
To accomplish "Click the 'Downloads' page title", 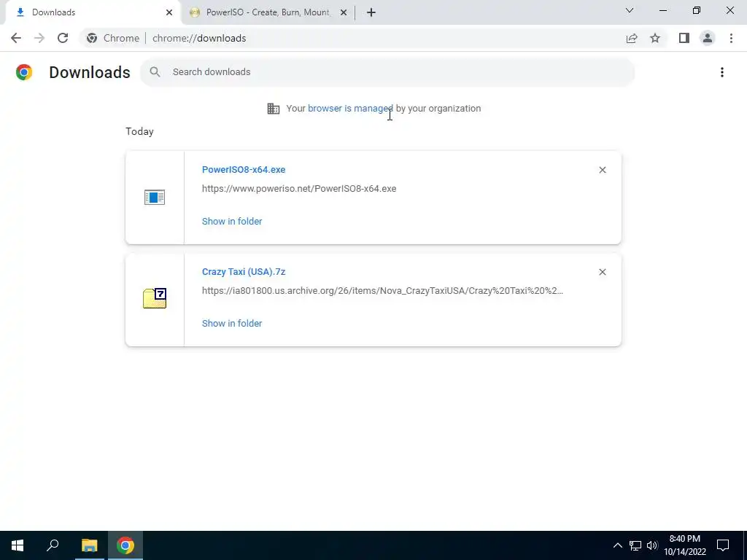I will [90, 72].
